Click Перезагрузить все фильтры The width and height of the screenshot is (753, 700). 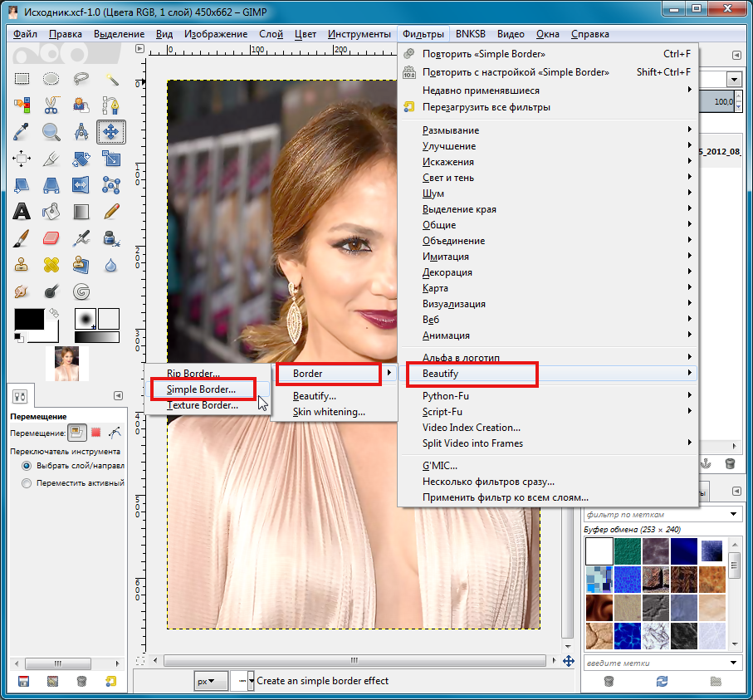(547, 107)
